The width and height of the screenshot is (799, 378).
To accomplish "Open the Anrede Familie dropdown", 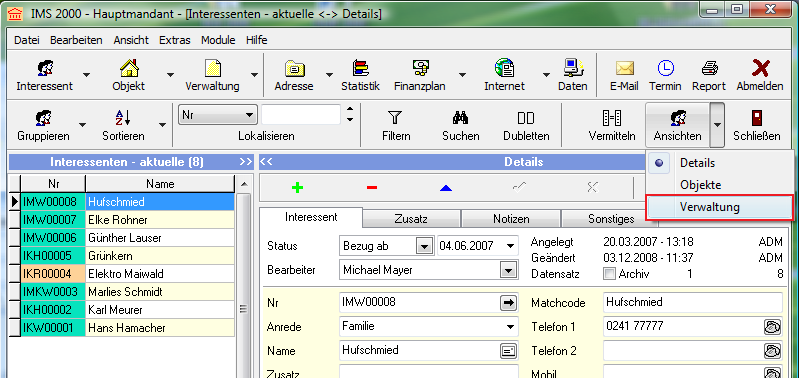I will coord(510,327).
